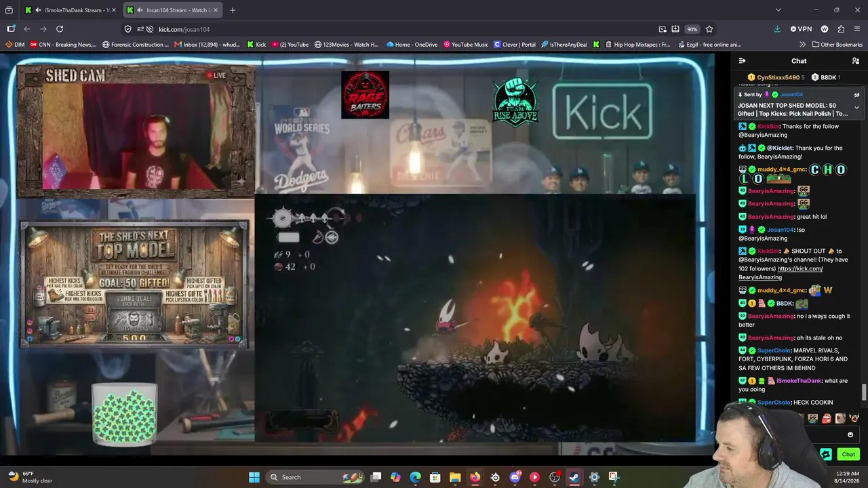
Task: Toggle the browser sidebar
Action: pos(11,29)
